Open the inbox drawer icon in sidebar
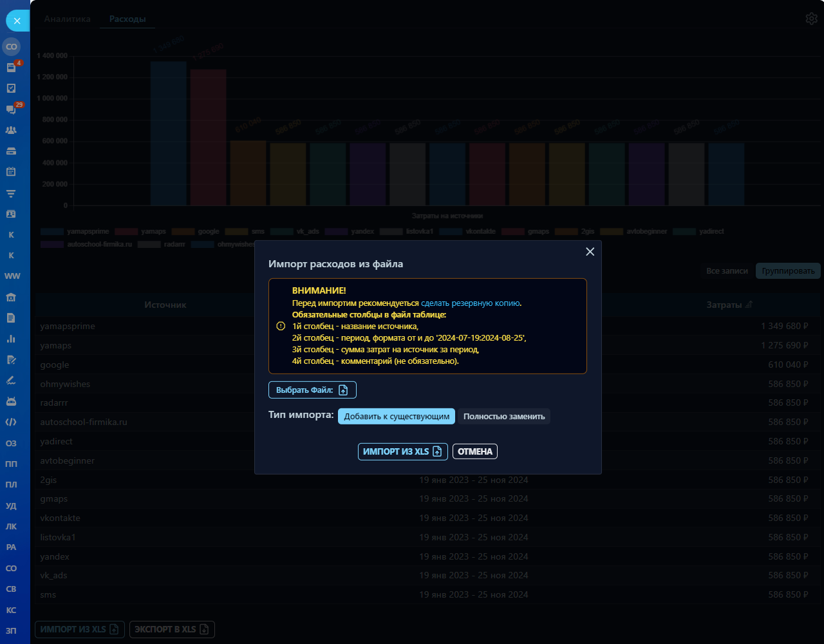The height and width of the screenshot is (644, 824). coord(11,151)
